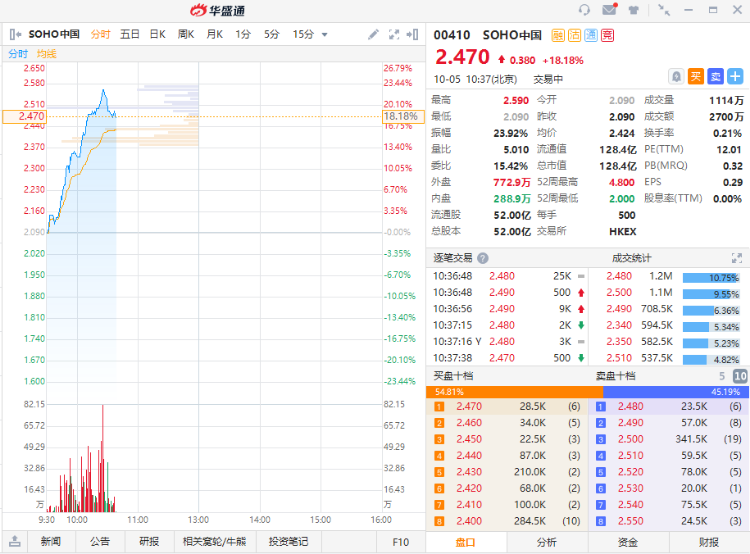The width and height of the screenshot is (750, 554).
Task: Click the 通 stock connect tag
Action: [x=591, y=35]
